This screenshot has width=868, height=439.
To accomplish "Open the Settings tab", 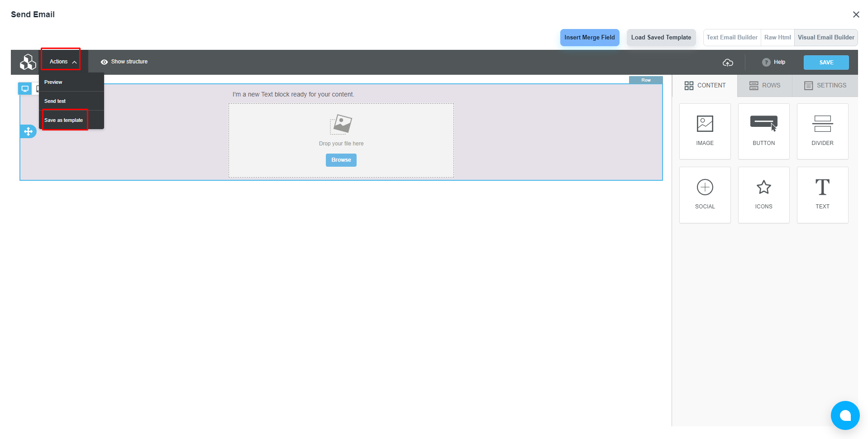I will (x=825, y=85).
